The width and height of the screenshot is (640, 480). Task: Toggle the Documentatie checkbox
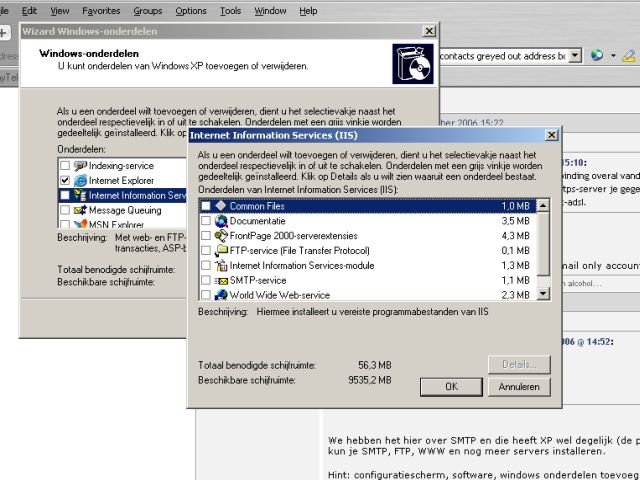[x=206, y=221]
